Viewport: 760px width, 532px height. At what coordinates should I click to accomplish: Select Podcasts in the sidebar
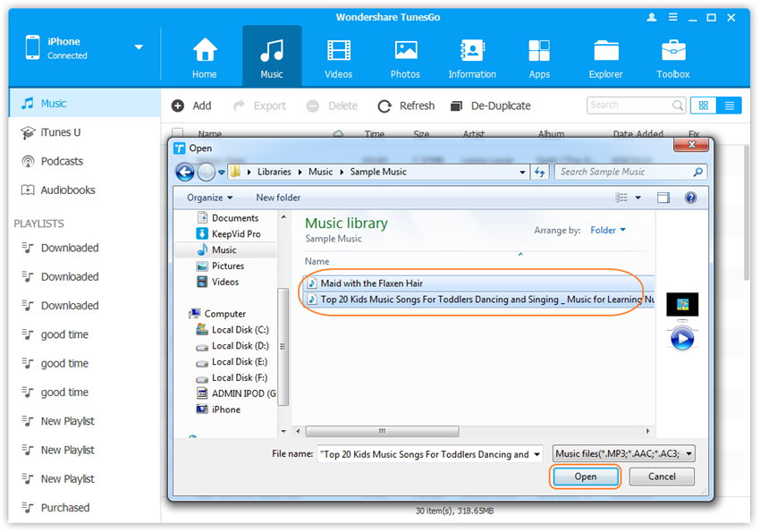click(62, 161)
